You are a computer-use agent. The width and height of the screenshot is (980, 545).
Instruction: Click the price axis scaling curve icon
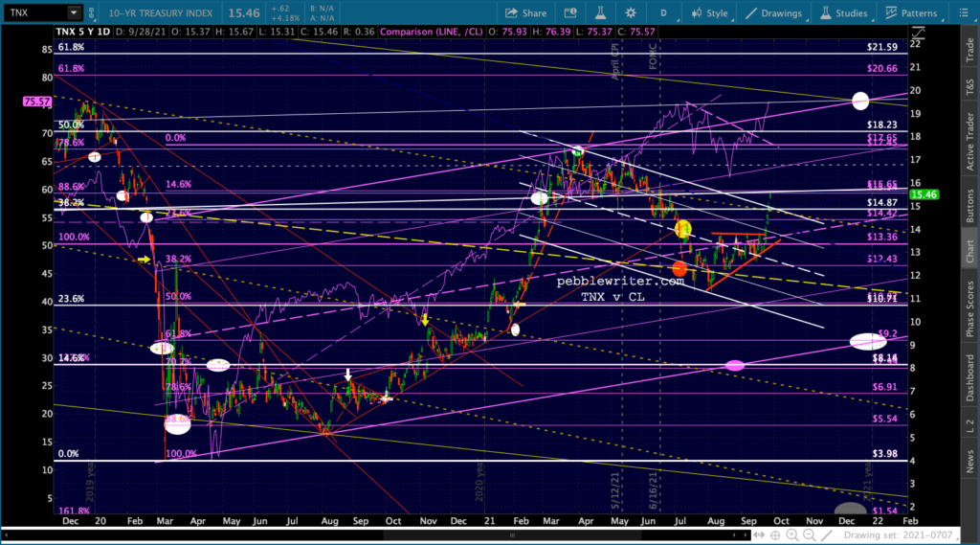click(918, 32)
